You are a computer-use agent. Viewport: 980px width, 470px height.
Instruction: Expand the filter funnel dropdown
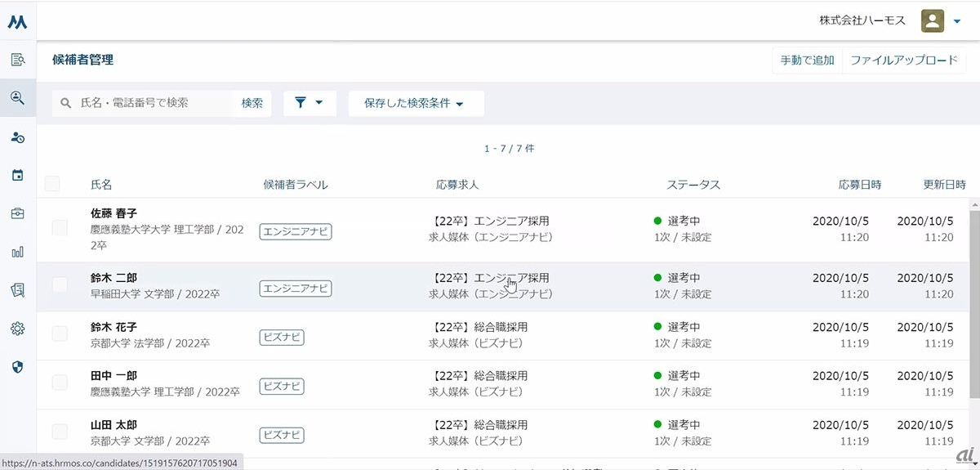click(310, 103)
